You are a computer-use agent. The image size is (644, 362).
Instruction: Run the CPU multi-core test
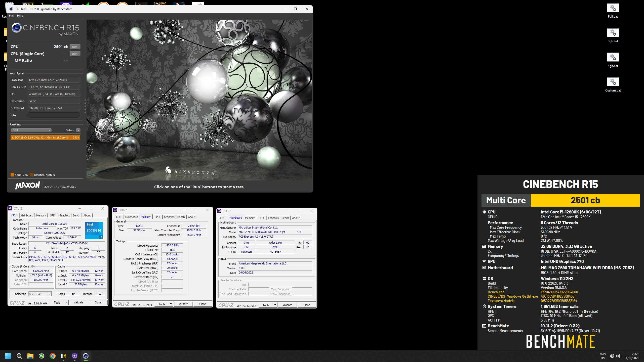point(75,47)
